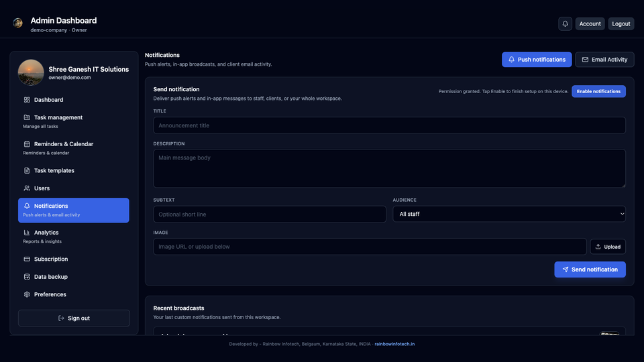Click the Admin Dashboard title

point(64,21)
